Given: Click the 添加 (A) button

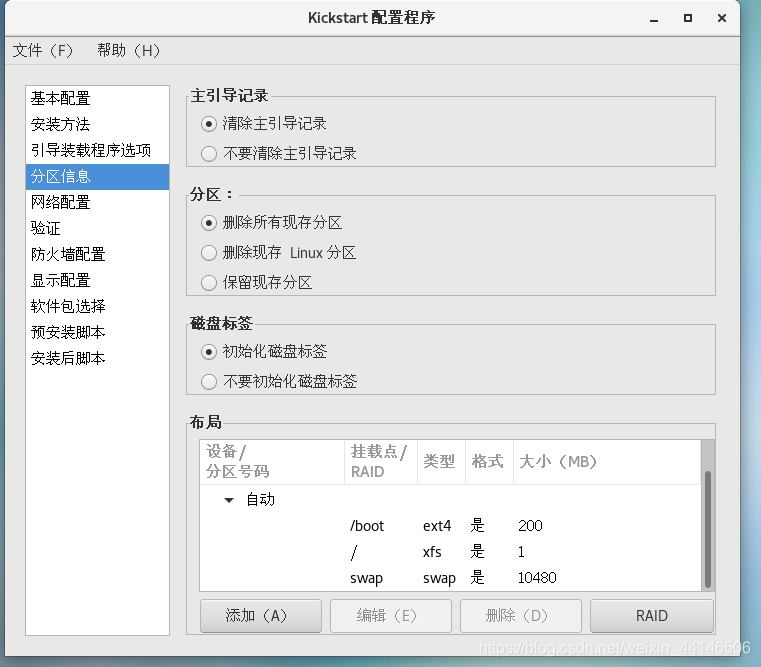Looking at the screenshot, I should click(261, 616).
